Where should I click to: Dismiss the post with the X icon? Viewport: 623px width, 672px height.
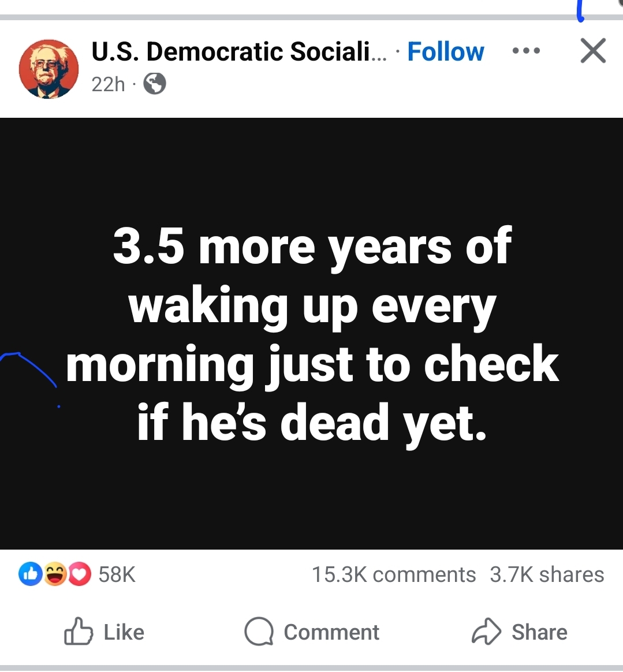[x=593, y=51]
